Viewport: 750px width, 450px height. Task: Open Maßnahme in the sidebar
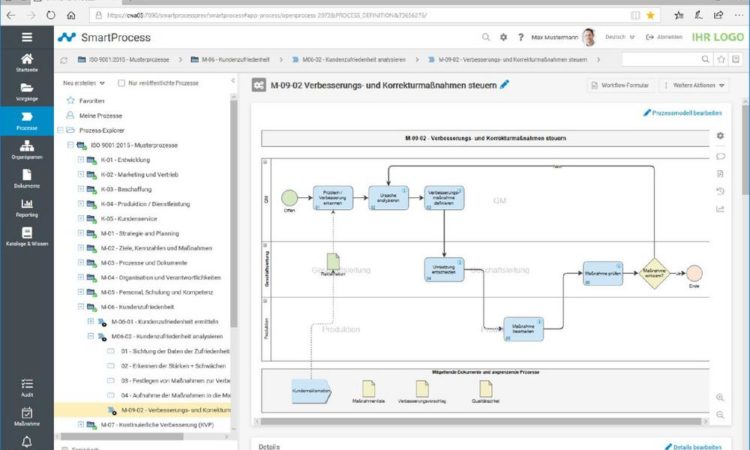[27, 417]
